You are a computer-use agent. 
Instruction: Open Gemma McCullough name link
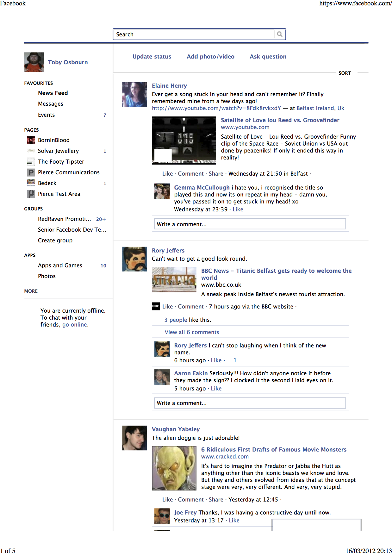click(x=202, y=188)
